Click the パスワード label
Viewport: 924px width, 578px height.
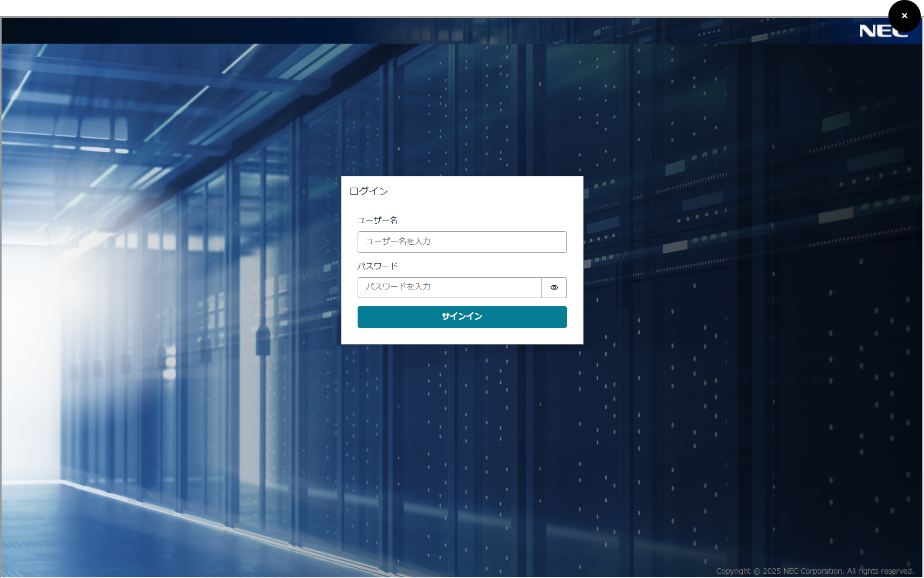pos(378,266)
